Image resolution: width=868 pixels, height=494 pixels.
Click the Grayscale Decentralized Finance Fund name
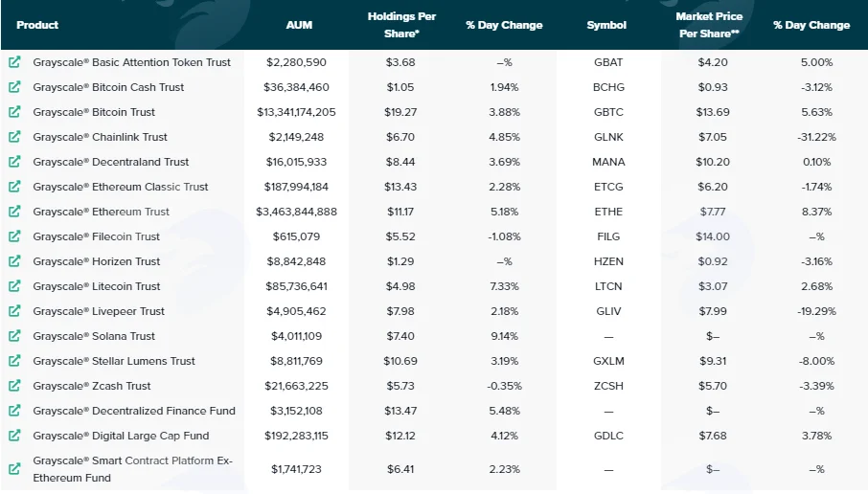[x=134, y=411]
